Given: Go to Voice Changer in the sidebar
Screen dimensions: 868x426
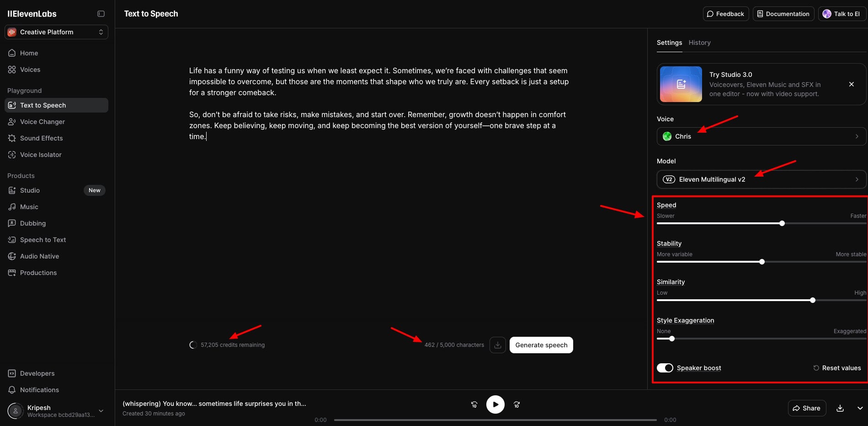Looking at the screenshot, I should point(42,122).
